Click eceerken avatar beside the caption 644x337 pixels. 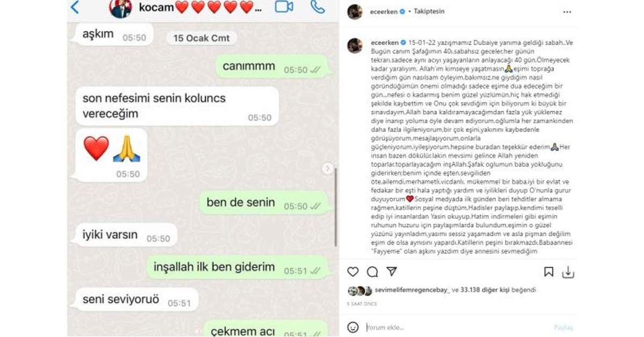[355, 46]
